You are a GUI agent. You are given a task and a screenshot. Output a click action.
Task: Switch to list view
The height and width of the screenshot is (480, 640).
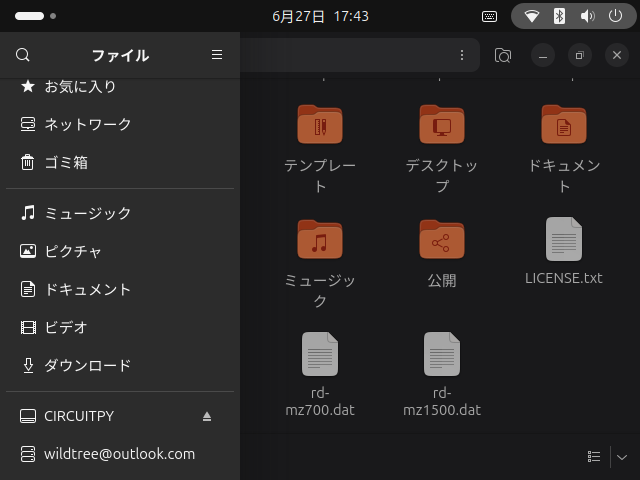pyautogui.click(x=593, y=456)
